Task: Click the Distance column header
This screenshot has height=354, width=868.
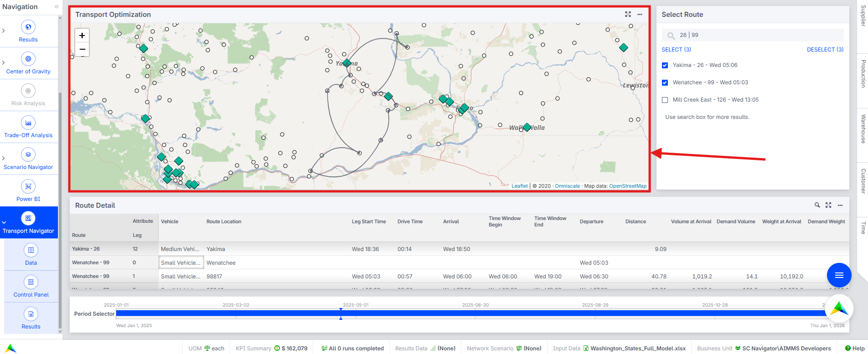Action: coord(635,222)
